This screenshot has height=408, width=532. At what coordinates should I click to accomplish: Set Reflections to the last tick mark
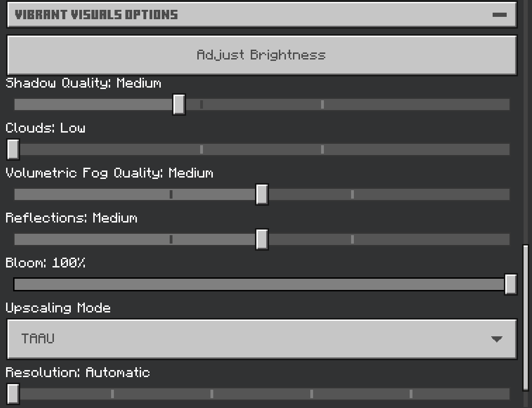click(352, 239)
